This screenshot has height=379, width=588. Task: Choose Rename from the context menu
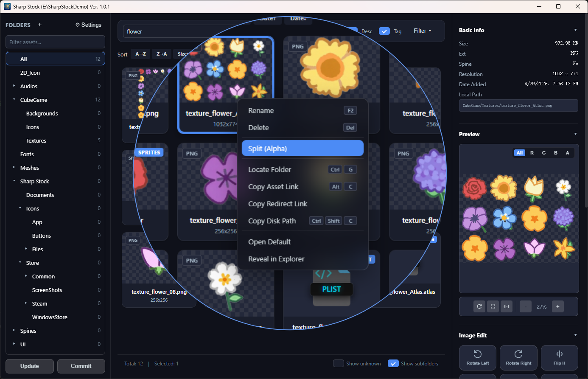click(302, 110)
